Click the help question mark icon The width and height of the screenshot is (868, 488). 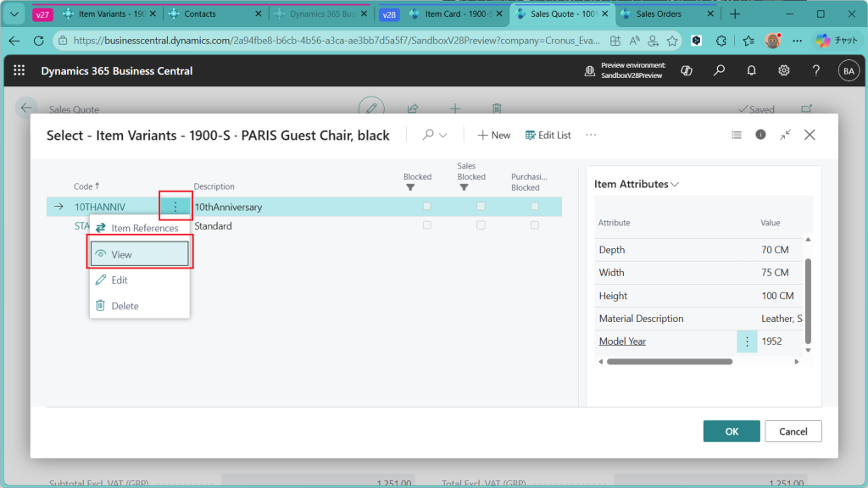pos(815,71)
